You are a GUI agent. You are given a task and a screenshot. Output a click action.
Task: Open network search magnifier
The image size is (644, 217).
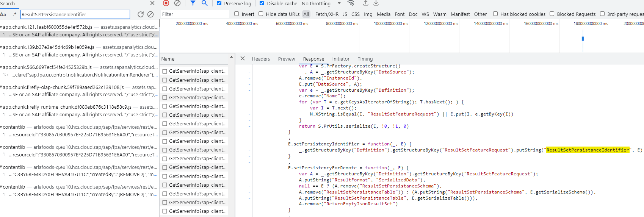(204, 3)
